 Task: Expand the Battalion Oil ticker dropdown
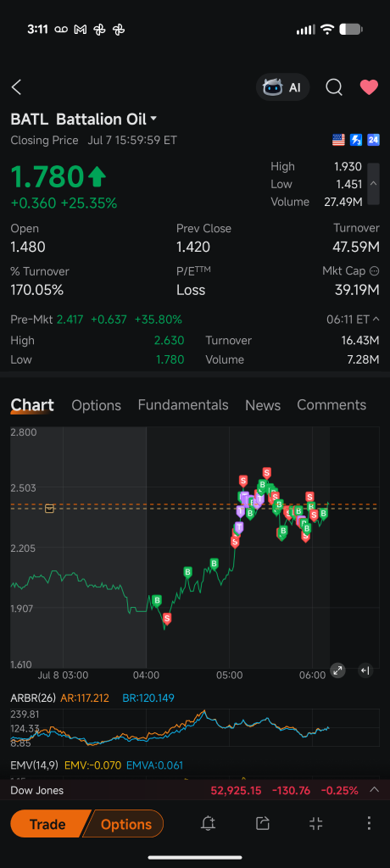[153, 119]
